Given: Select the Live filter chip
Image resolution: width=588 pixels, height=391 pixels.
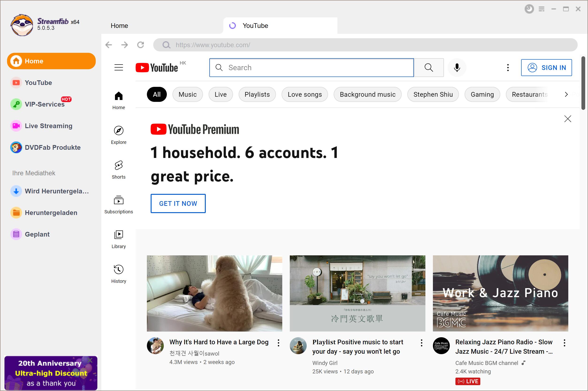Looking at the screenshot, I should (220, 94).
